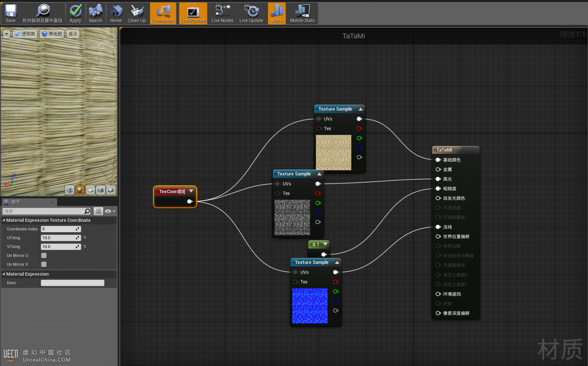Click the Desc text input field
The height and width of the screenshot is (366, 588).
point(72,283)
